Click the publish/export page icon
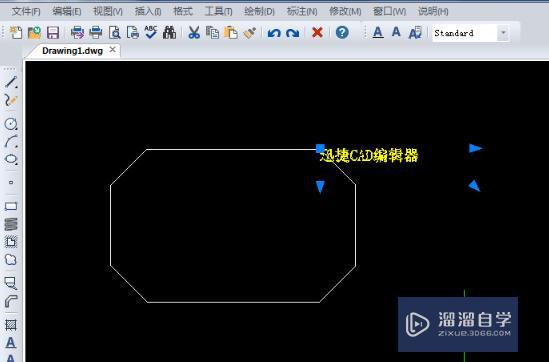This screenshot has width=549, height=362. tap(133, 33)
